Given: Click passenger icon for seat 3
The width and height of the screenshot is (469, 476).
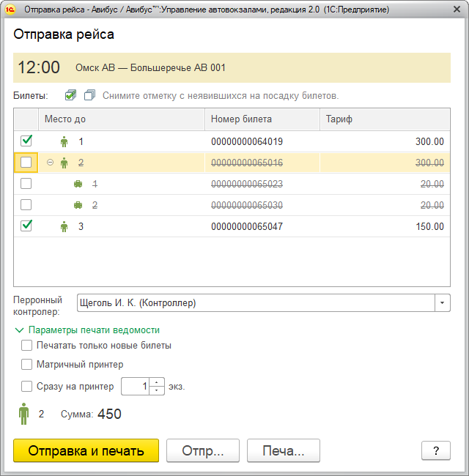Looking at the screenshot, I should pos(64,226).
